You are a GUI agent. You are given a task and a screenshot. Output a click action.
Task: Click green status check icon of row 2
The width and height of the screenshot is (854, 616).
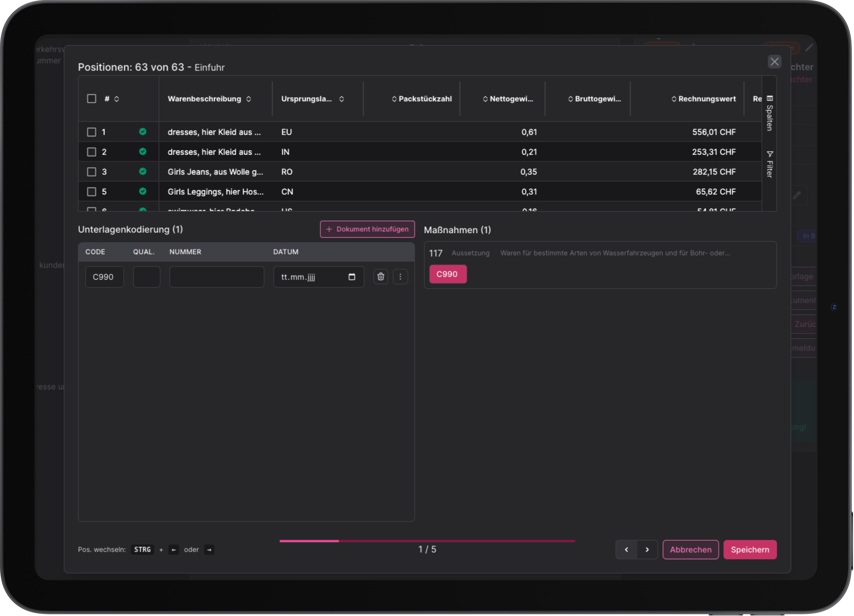[143, 152]
